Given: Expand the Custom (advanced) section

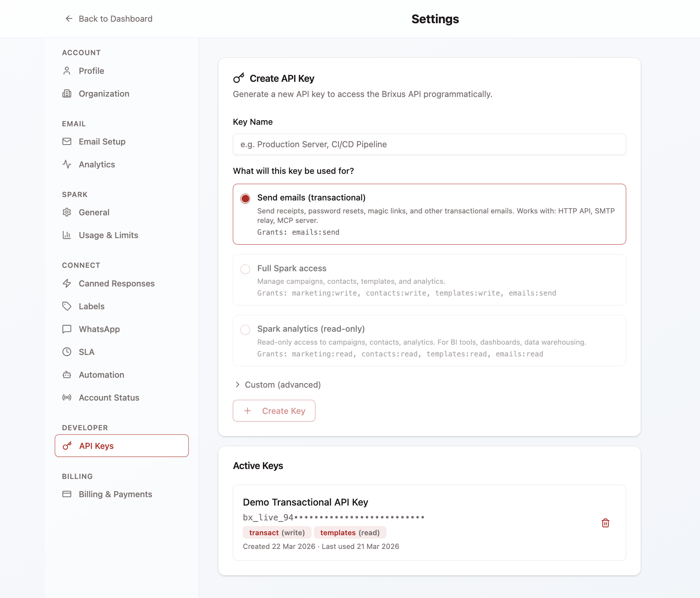Looking at the screenshot, I should coord(278,385).
